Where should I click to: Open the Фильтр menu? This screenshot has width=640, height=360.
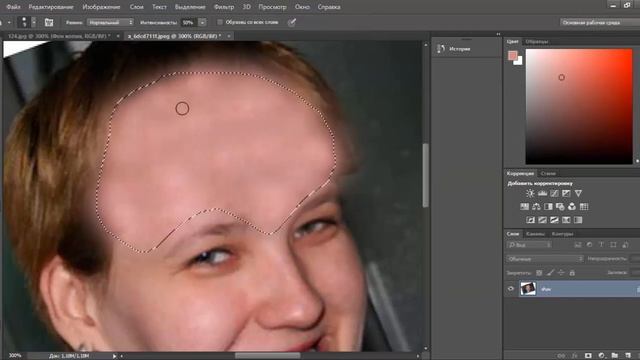[224, 7]
